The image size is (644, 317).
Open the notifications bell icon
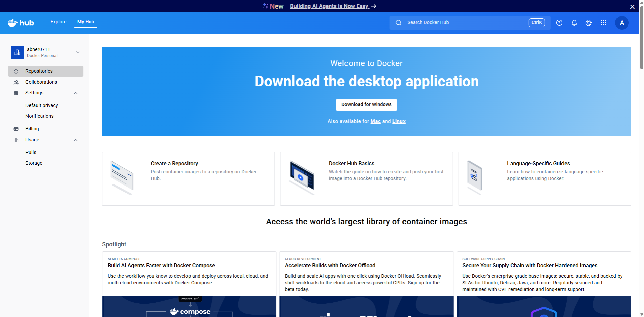[x=574, y=23]
